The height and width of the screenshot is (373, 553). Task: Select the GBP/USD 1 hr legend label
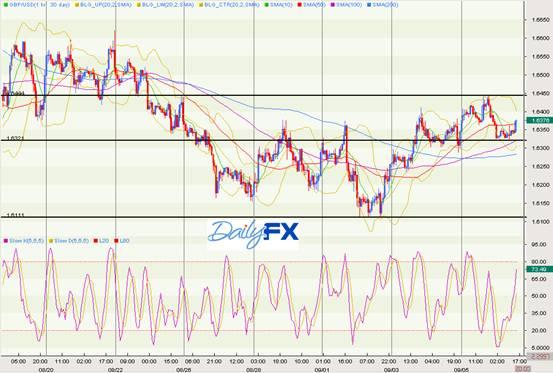39,5
